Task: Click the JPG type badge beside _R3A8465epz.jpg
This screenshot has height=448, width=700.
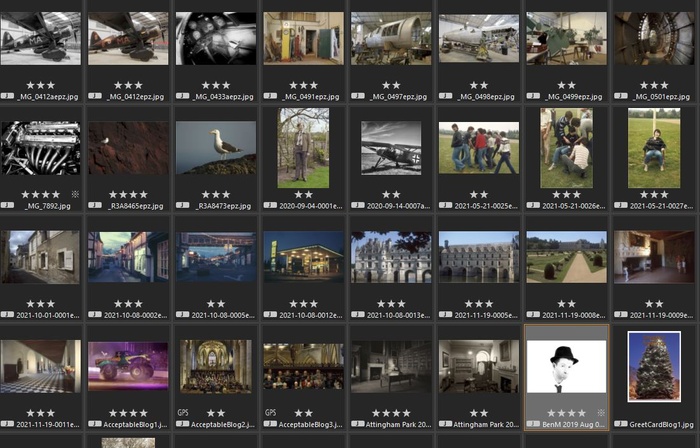Action: (96, 205)
